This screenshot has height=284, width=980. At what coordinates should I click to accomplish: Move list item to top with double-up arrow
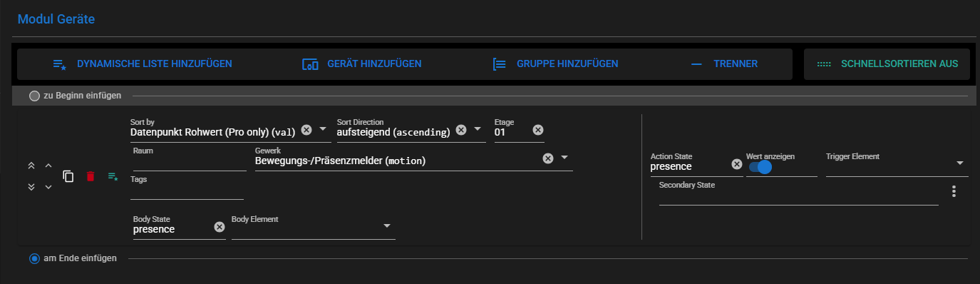click(x=31, y=166)
